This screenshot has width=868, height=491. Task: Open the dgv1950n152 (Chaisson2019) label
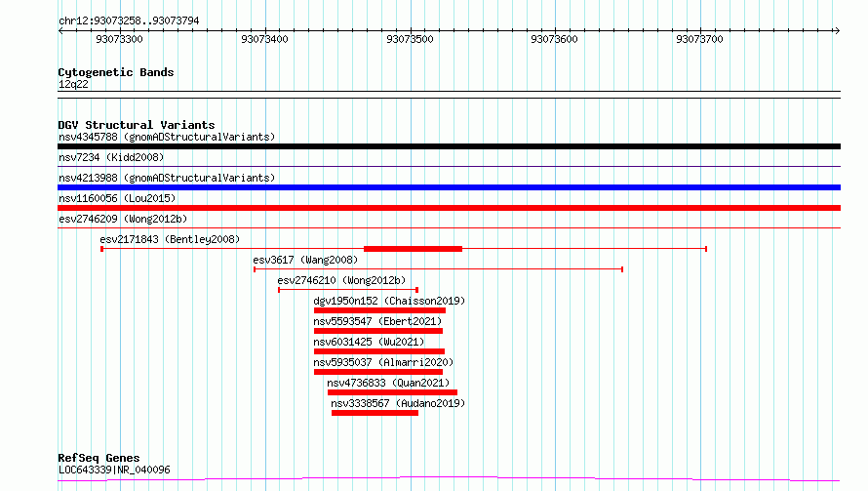point(389,301)
